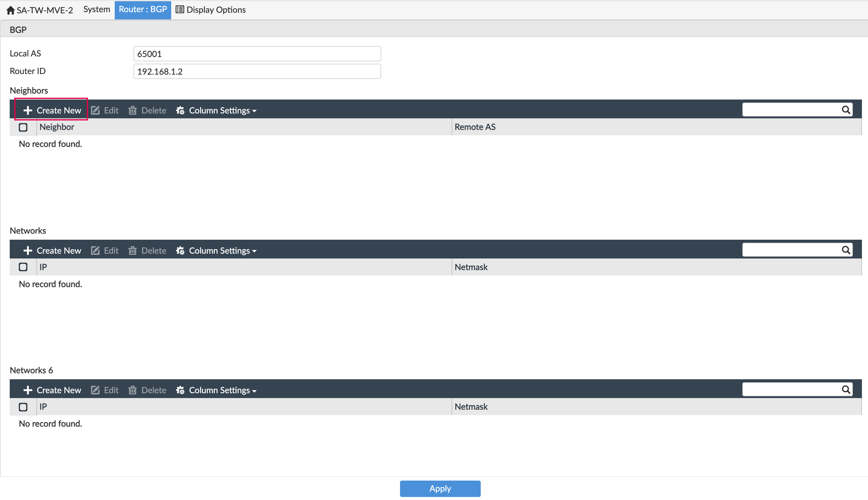Check the select-all checkbox in Networks IP table
The width and height of the screenshot is (868, 500).
click(x=23, y=267)
